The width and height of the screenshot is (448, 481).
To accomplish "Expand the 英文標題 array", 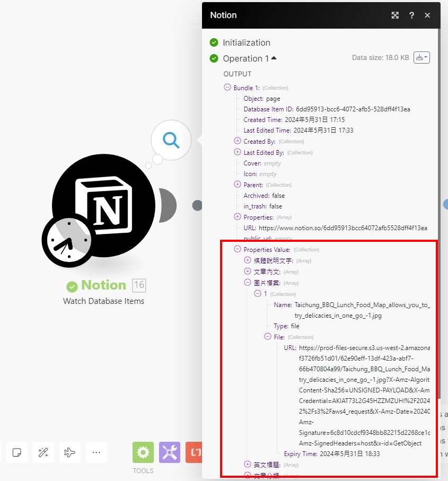I will (x=247, y=465).
